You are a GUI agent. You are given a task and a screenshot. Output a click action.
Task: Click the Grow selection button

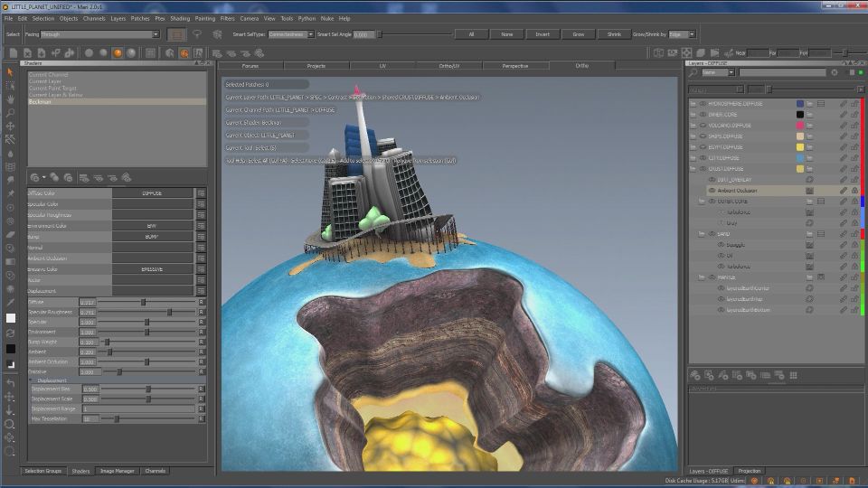pyautogui.click(x=579, y=34)
